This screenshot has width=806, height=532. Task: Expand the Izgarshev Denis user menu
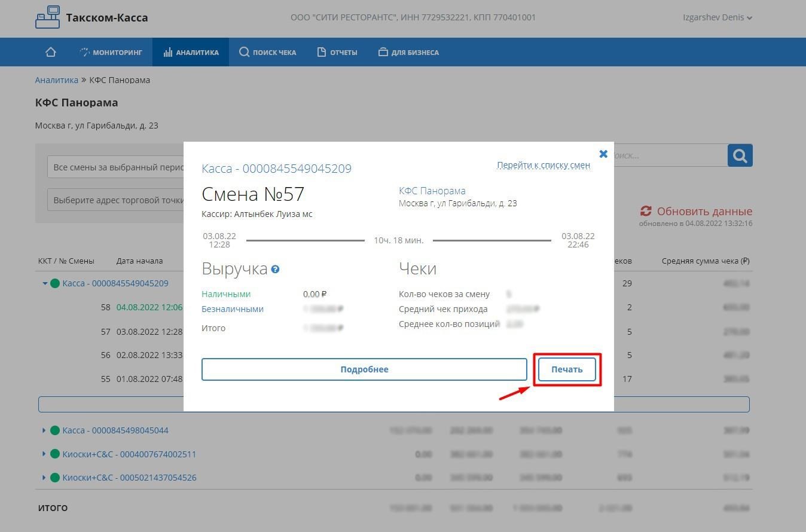coord(718,17)
